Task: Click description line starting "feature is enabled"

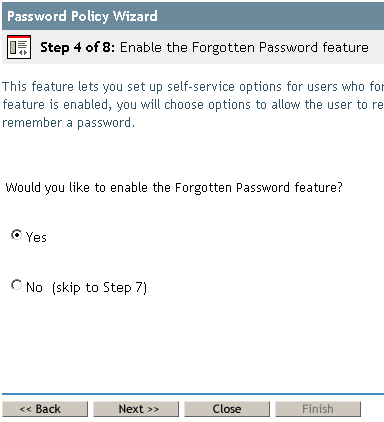Action: point(193,105)
